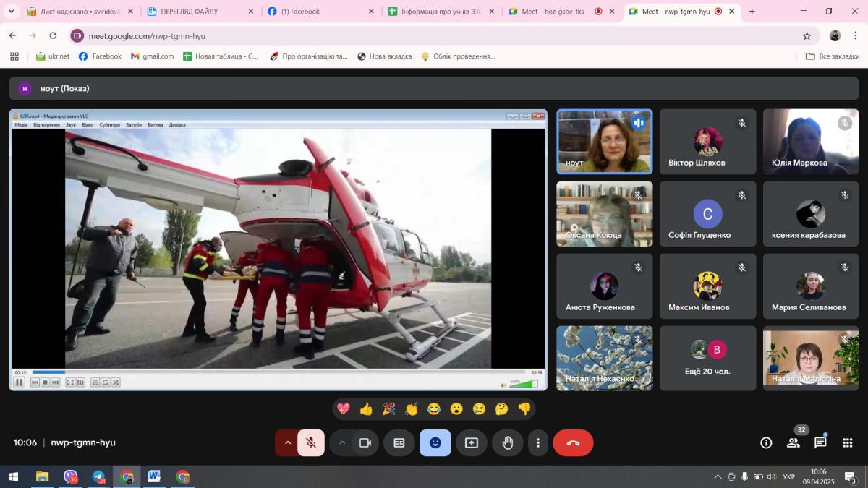Open the gmail.com bookmark

point(153,56)
